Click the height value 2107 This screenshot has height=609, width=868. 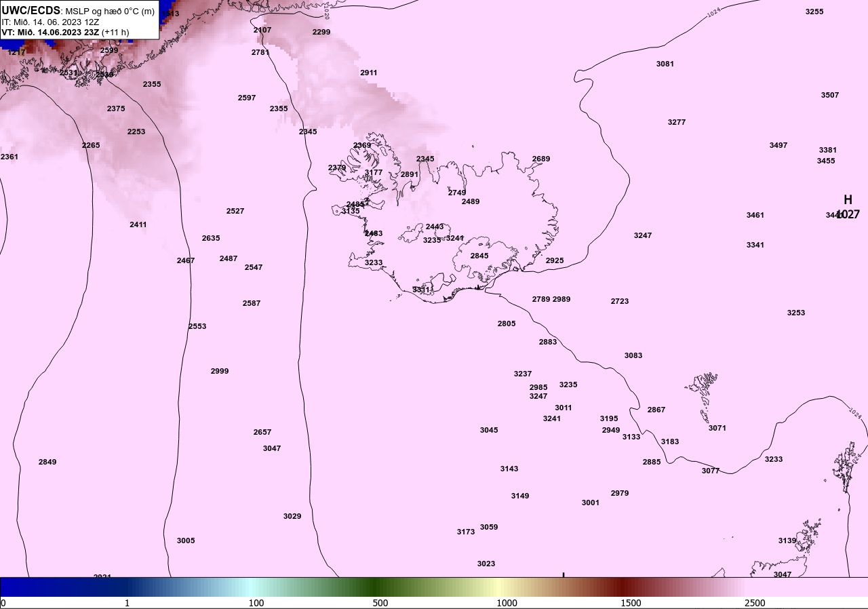point(262,30)
